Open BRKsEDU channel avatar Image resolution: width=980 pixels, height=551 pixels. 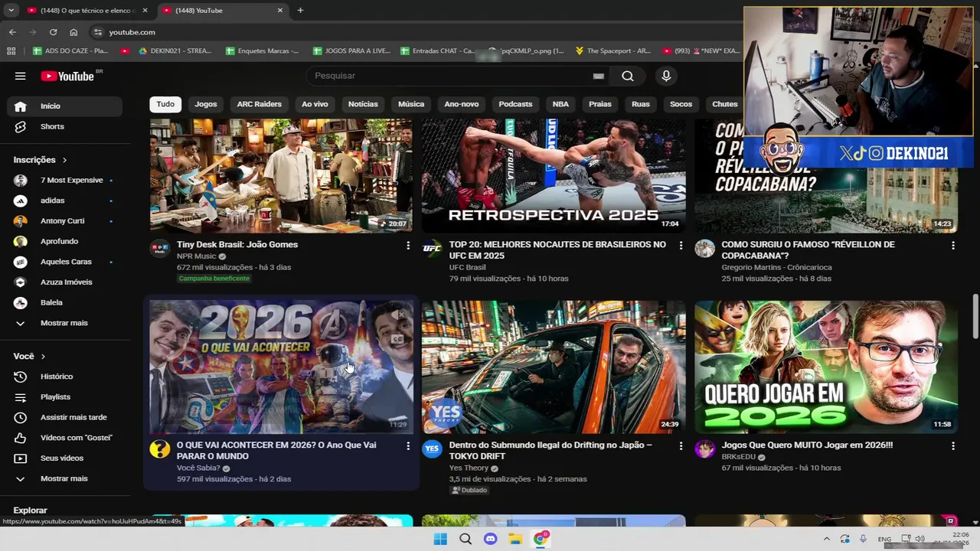704,449
